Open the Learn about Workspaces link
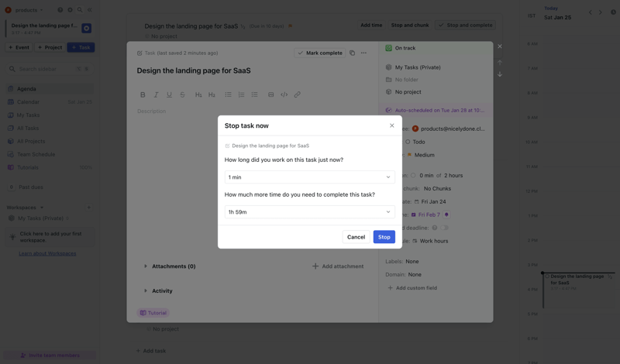This screenshot has height=364, width=620. coord(47,253)
